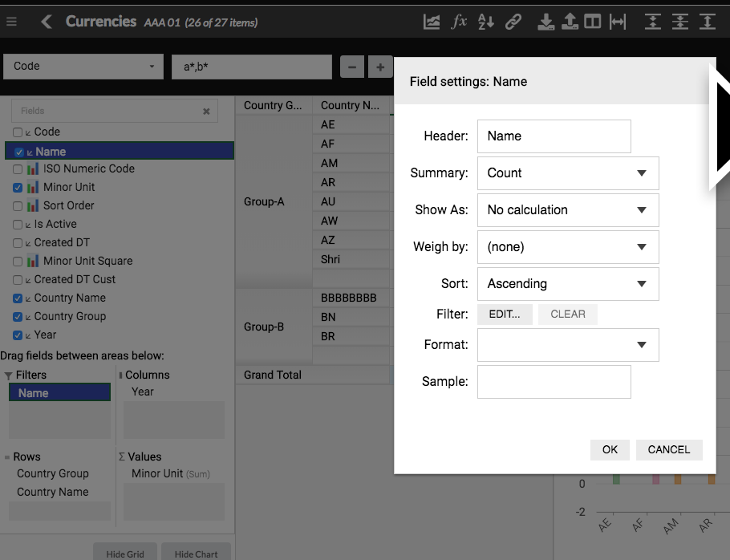Click the Grand Total row

tap(312, 375)
